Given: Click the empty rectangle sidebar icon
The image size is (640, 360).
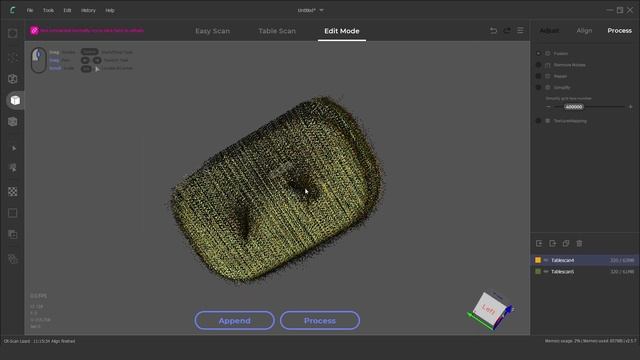Looking at the screenshot, I should pyautogui.click(x=13, y=213).
